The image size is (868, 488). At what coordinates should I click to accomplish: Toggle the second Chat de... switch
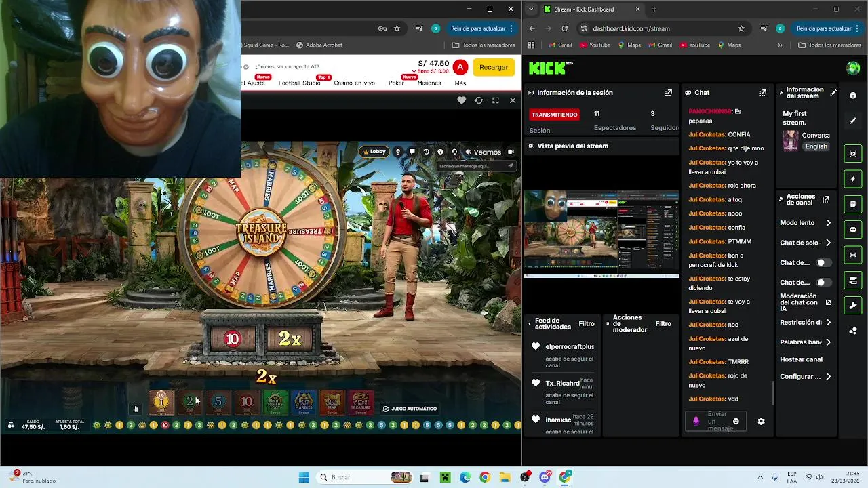pos(823,282)
